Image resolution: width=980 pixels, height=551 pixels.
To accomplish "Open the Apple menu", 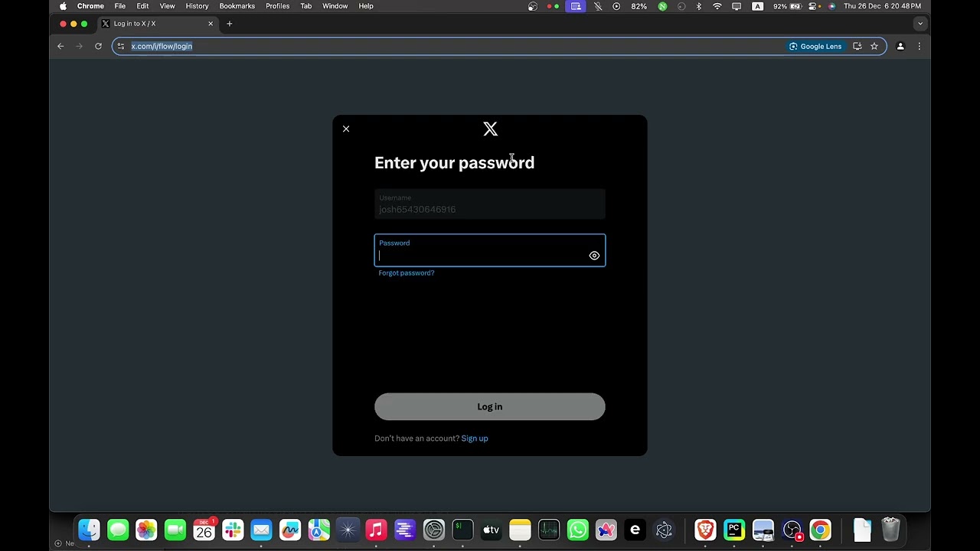I will (x=63, y=6).
